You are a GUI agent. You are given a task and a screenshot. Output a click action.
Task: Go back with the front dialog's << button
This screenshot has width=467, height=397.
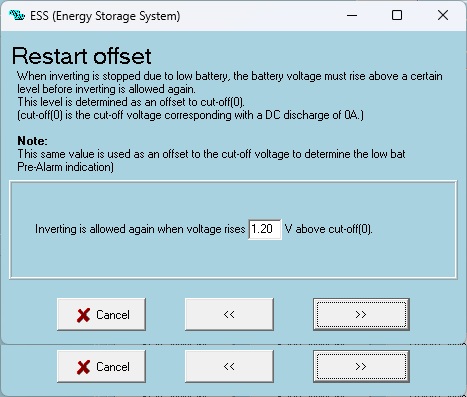coord(229,314)
